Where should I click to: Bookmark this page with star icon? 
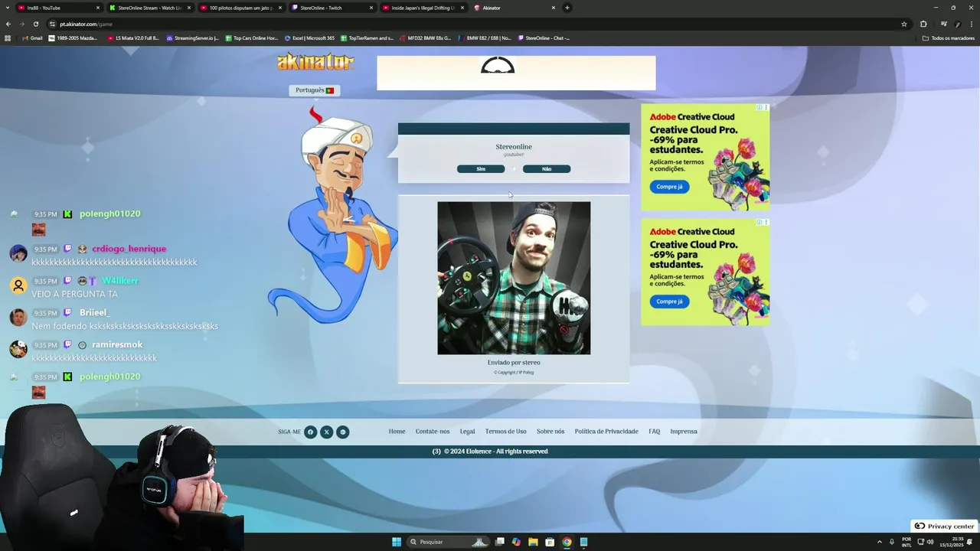(904, 24)
